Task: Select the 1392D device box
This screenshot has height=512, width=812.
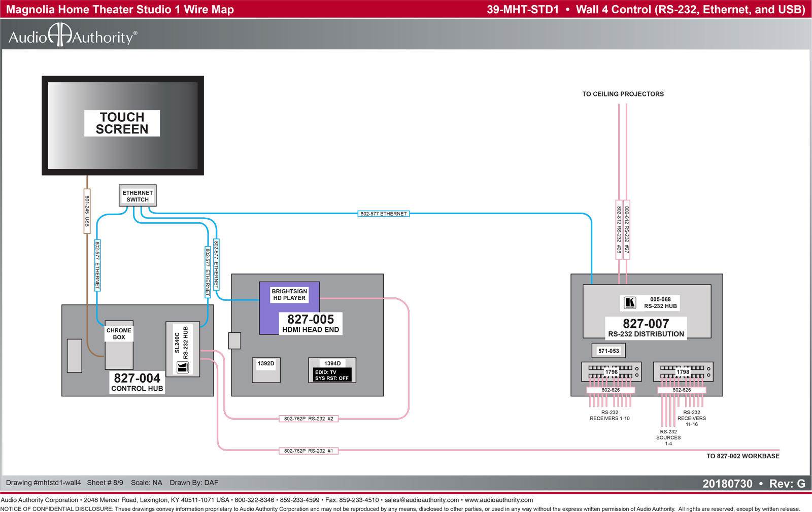Action: pyautogui.click(x=266, y=370)
